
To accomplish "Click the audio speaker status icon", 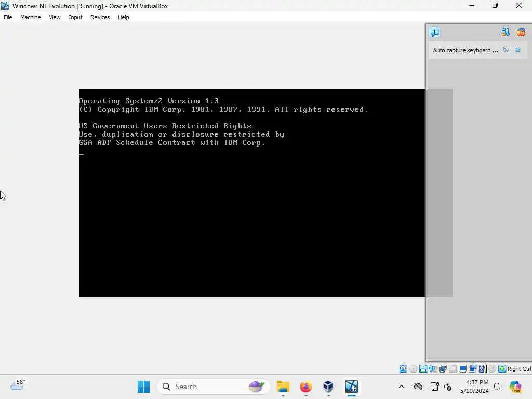I will 433,369.
